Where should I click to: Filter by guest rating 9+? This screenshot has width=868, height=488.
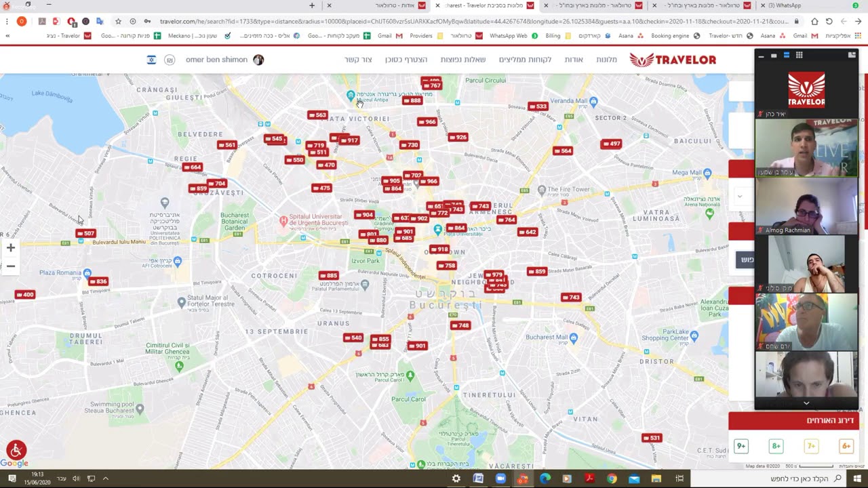coord(741,446)
